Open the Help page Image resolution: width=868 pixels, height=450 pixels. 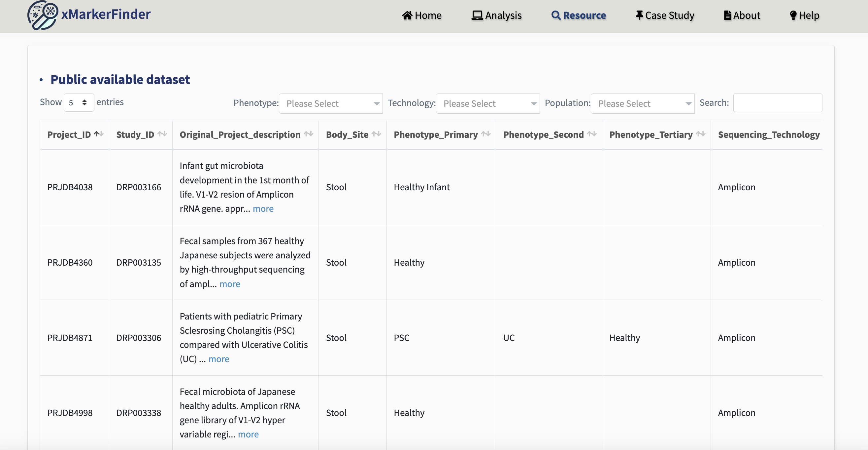(x=805, y=16)
